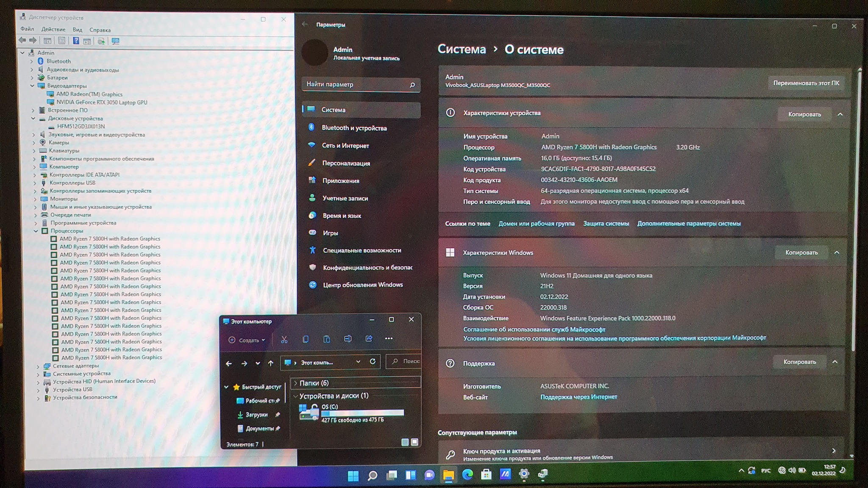Open Microsoft Store from taskbar

point(486,474)
